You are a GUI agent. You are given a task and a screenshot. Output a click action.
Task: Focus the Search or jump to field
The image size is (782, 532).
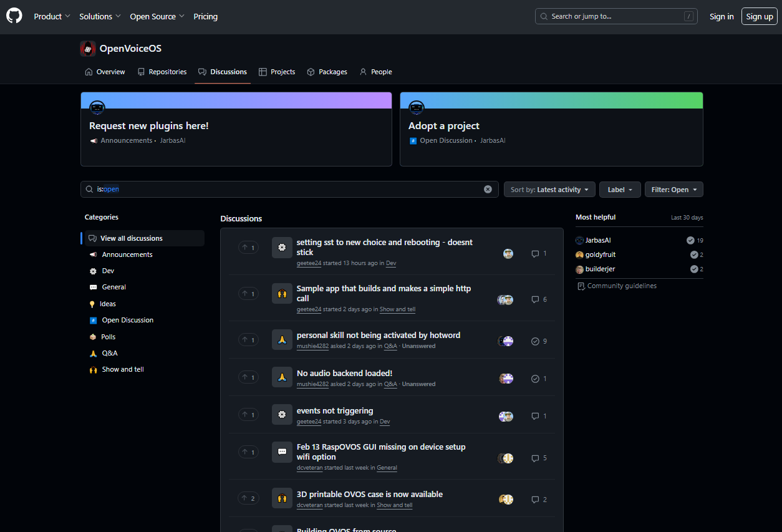pos(616,16)
